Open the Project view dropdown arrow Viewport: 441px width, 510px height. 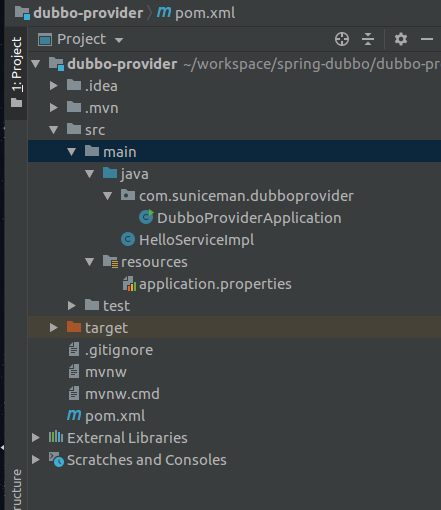pyautogui.click(x=119, y=40)
